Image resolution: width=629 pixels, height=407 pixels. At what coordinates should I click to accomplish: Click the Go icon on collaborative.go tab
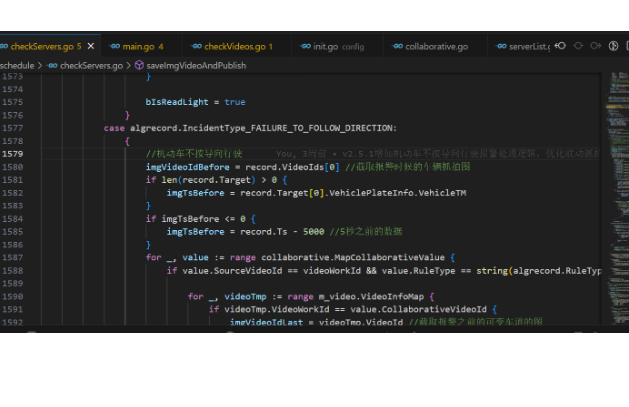coord(397,46)
